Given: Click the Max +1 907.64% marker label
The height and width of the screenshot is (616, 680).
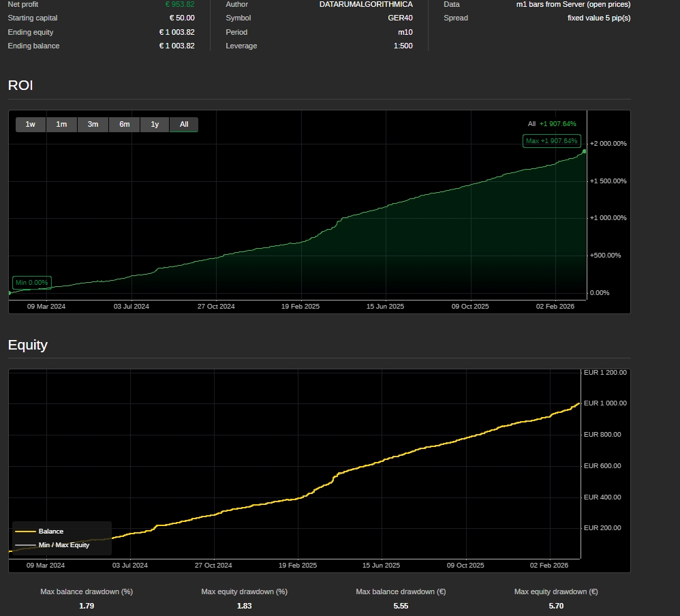Looking at the screenshot, I should 552,141.
